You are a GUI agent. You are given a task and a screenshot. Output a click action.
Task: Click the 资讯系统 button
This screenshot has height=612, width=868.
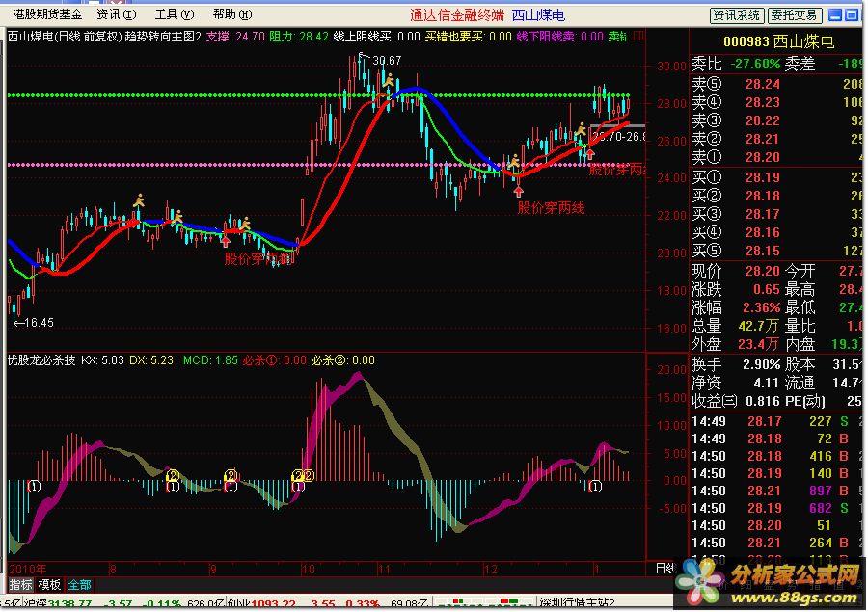pyautogui.click(x=737, y=15)
